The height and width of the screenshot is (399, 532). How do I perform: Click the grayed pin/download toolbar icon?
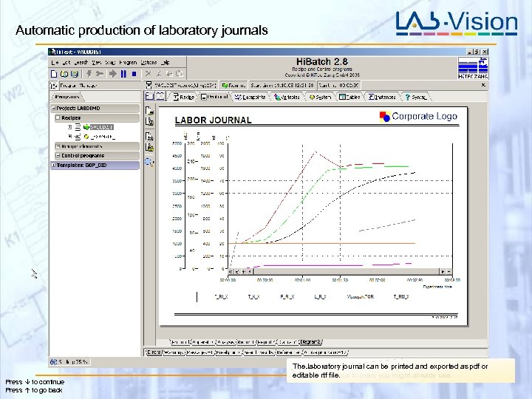[89, 74]
